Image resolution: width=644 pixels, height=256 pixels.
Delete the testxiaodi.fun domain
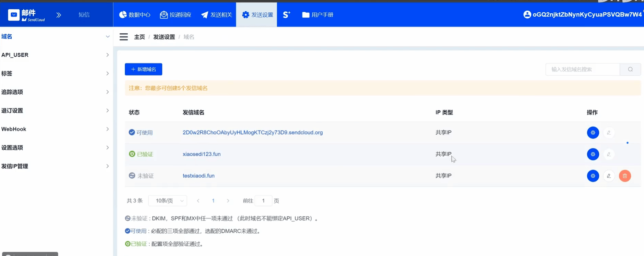coord(625,176)
